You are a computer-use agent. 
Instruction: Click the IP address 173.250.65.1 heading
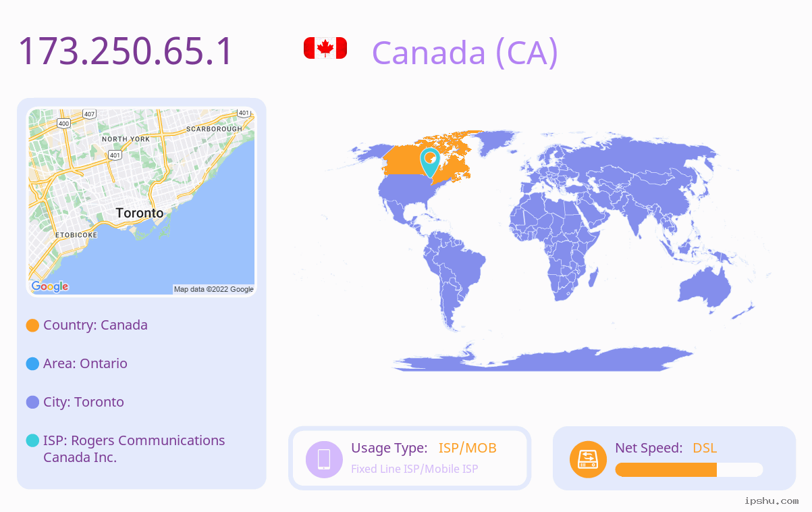[126, 51]
